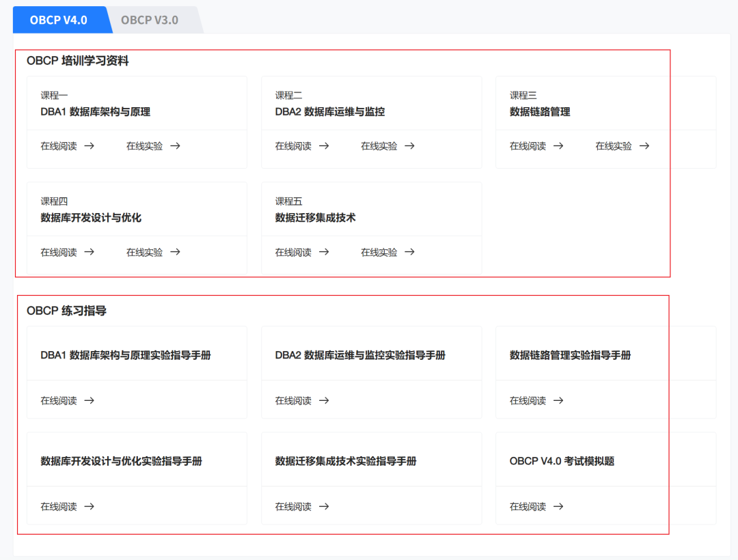Click arrow in 数据链路管理实验指导手册 card

pyautogui.click(x=558, y=401)
